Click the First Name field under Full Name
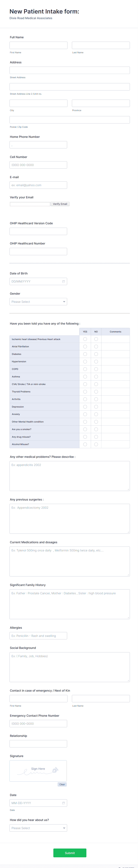The image size is (138, 868). pos(38,45)
